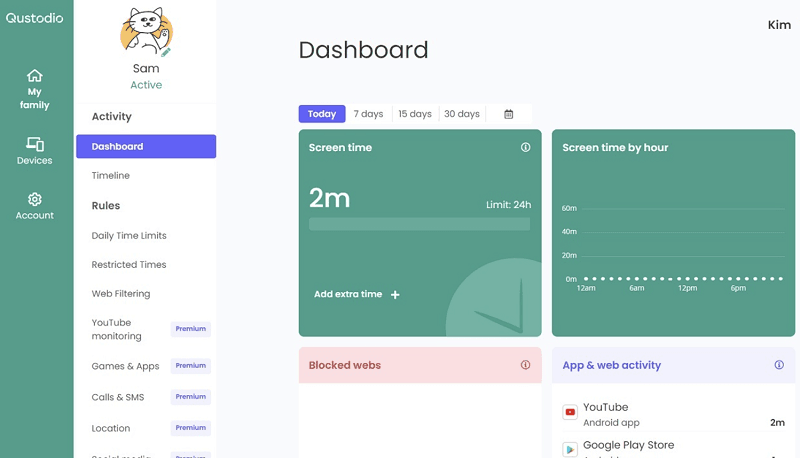Click App & web activity info icon
This screenshot has height=458, width=800.
click(779, 365)
